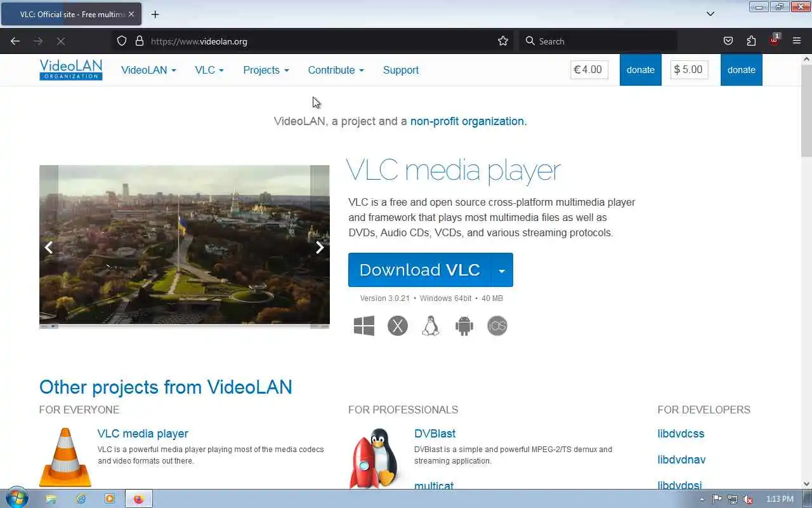
Task: Click the 'FOR PROFESSIONALS' heading
Action: pos(403,410)
